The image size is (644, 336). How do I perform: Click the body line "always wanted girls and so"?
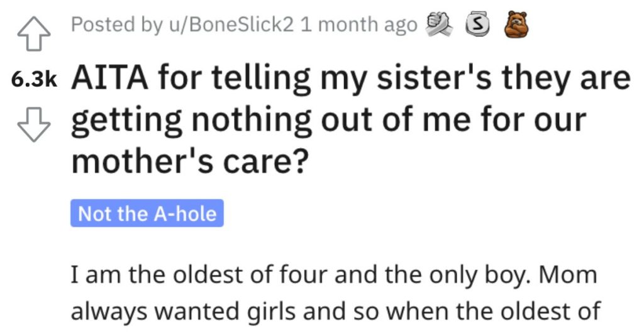336,312
